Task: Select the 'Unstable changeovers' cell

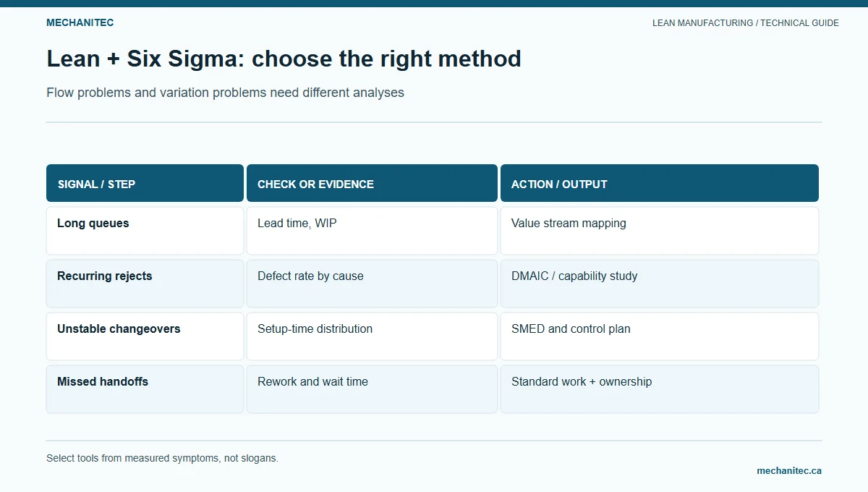Action: click(145, 336)
